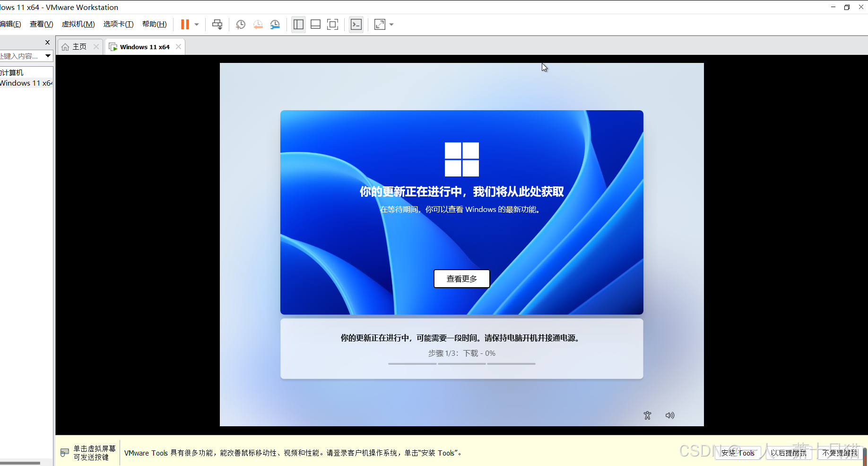
Task: Open the 虚拟机(M) menu
Action: pos(78,24)
